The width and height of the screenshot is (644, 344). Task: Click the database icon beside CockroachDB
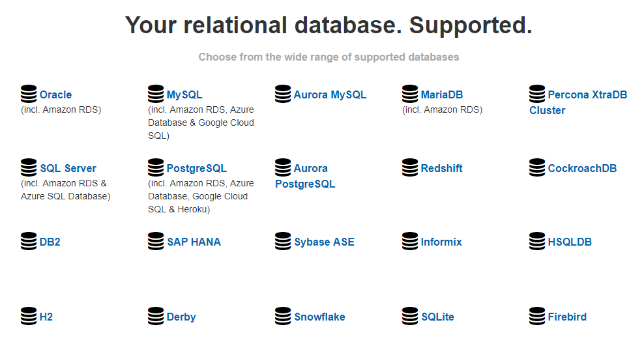tap(537, 168)
